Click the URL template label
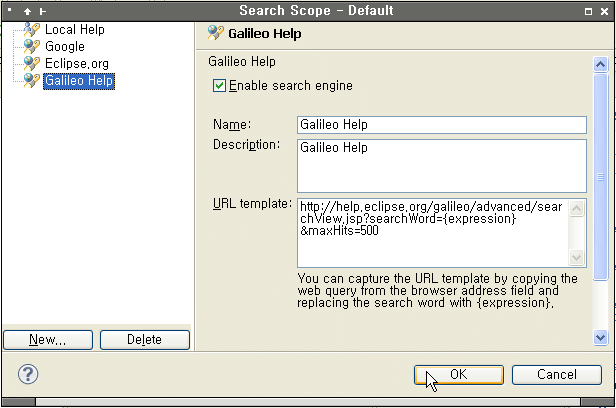 tap(253, 204)
